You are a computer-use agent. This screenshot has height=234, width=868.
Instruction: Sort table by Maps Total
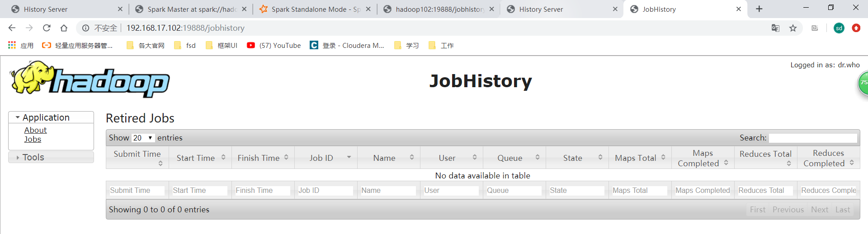[640, 158]
